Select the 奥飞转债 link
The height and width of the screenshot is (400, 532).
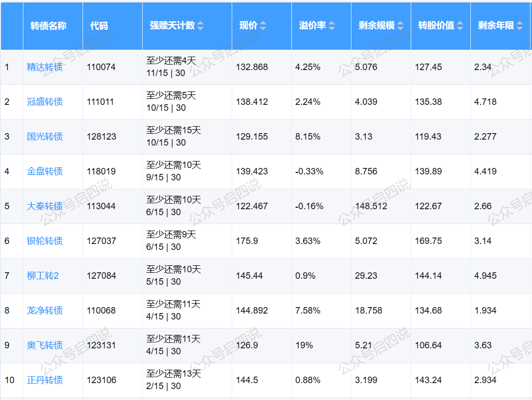click(x=45, y=345)
